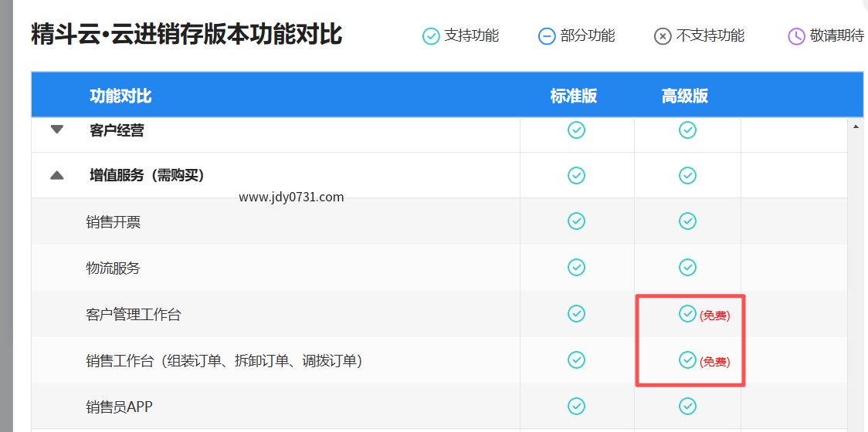Viewport: 868px width, 432px height.
Task: Click the table scrollbar up arrow
Action: (x=856, y=126)
